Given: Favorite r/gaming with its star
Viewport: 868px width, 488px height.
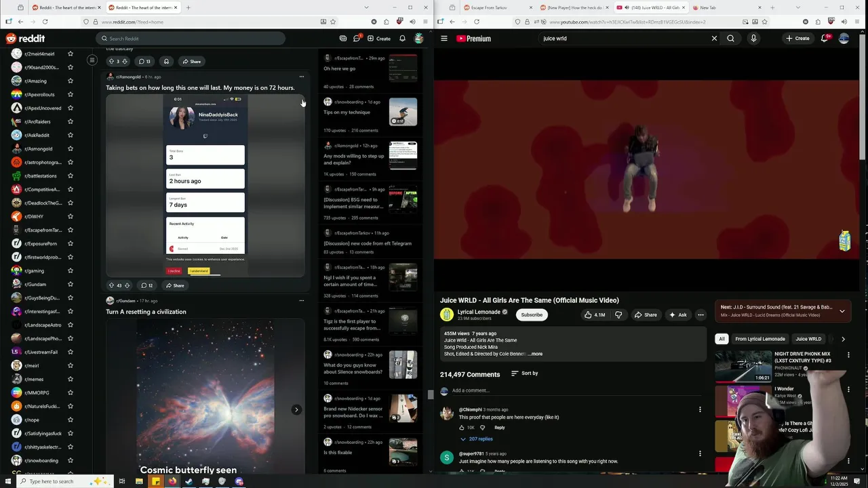Looking at the screenshot, I should click(71, 271).
